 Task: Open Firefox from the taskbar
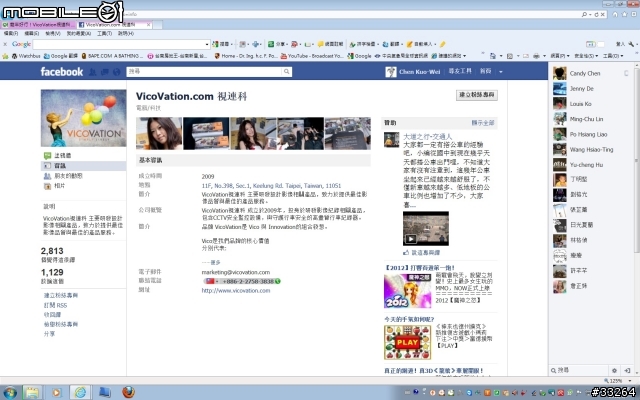[128, 392]
